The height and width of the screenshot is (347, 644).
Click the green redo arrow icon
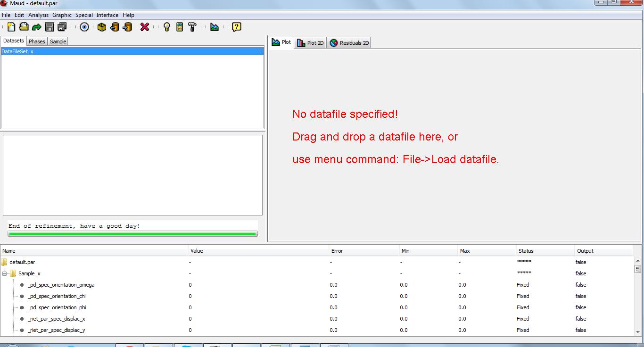[37, 27]
